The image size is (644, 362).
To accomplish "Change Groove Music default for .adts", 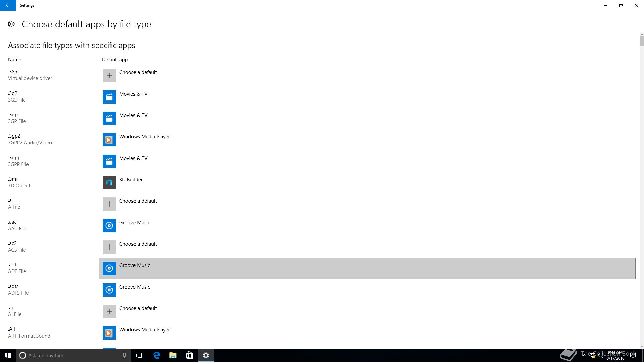I will pos(135,287).
